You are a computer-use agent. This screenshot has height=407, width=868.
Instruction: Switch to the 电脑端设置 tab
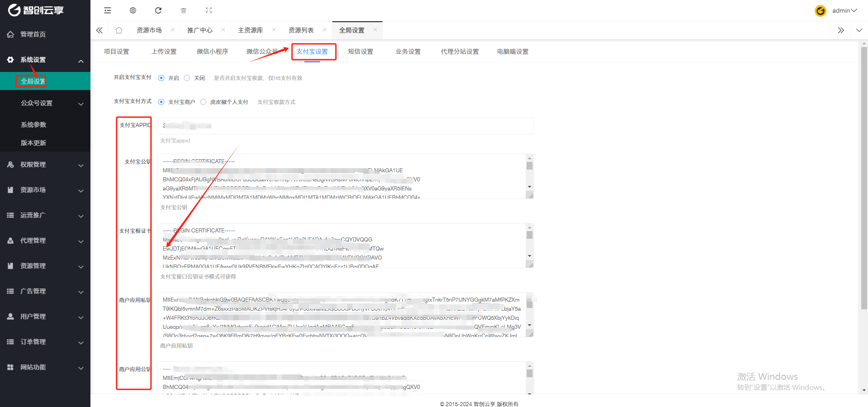[x=513, y=52]
